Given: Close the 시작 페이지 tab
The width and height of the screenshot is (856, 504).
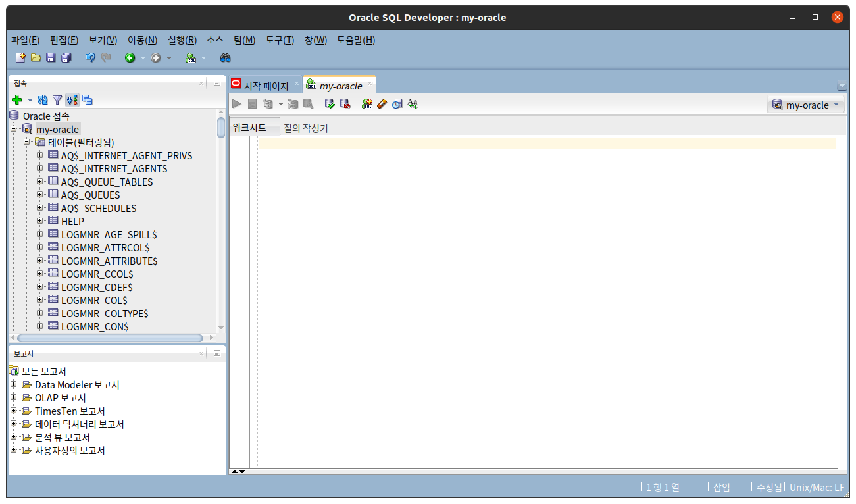Looking at the screenshot, I should coord(297,84).
